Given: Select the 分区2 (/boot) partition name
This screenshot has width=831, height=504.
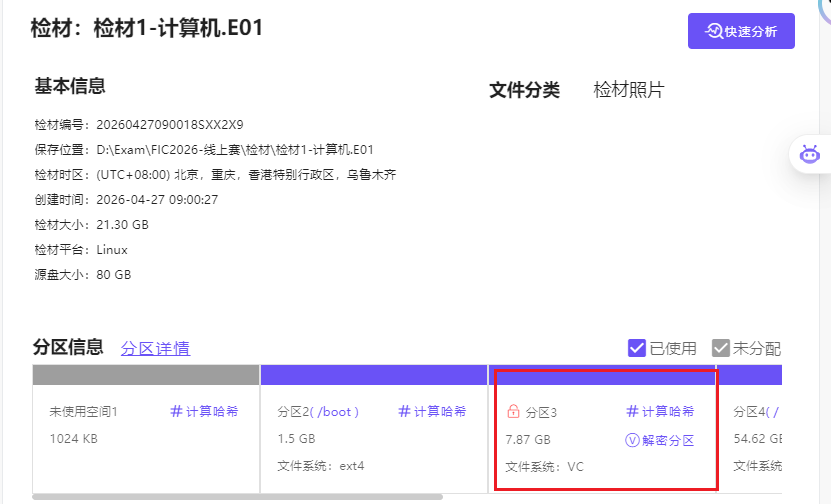Looking at the screenshot, I should coord(318,412).
